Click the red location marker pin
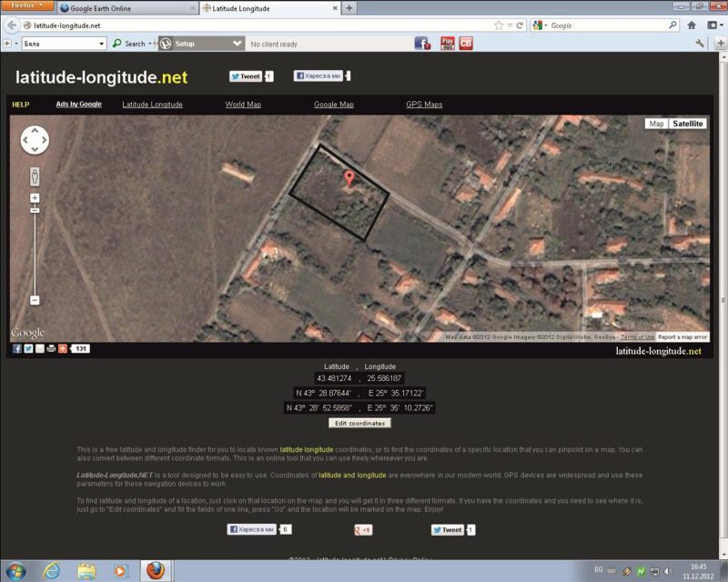The width and height of the screenshot is (728, 582). [x=348, y=178]
